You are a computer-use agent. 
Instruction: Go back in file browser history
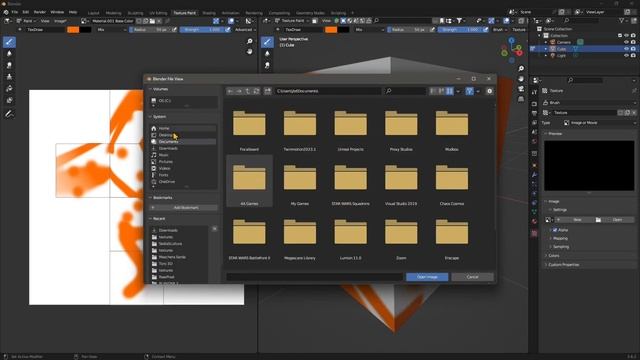coord(230,91)
